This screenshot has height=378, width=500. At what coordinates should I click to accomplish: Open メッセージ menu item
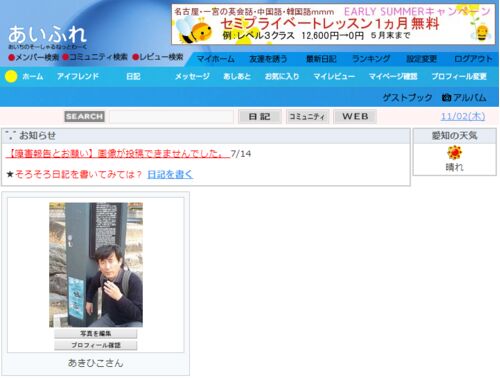[x=192, y=76]
